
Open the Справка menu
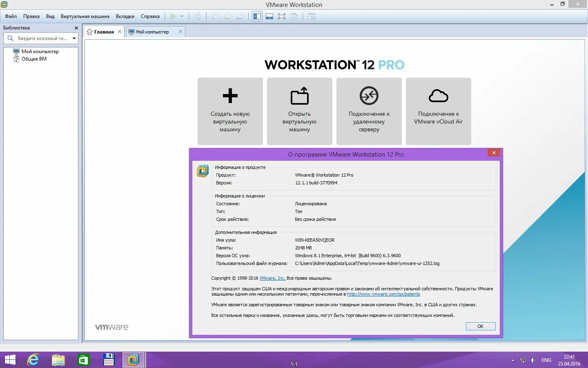[150, 16]
